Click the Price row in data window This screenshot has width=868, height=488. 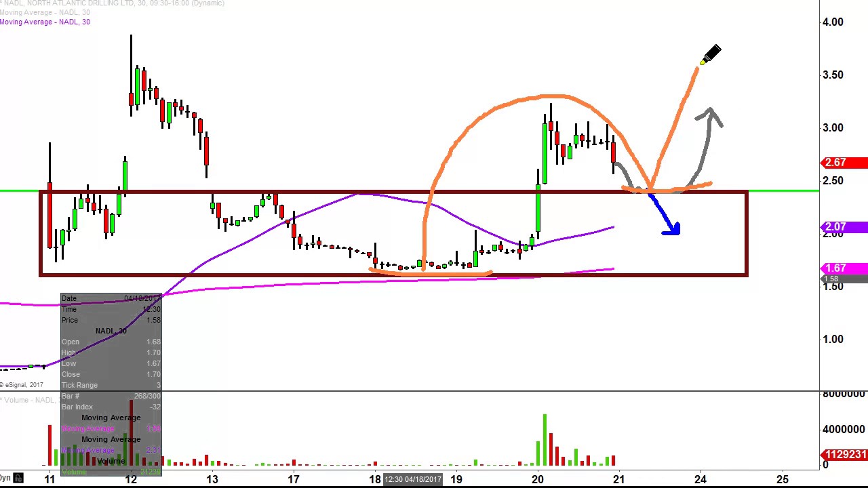point(111,320)
